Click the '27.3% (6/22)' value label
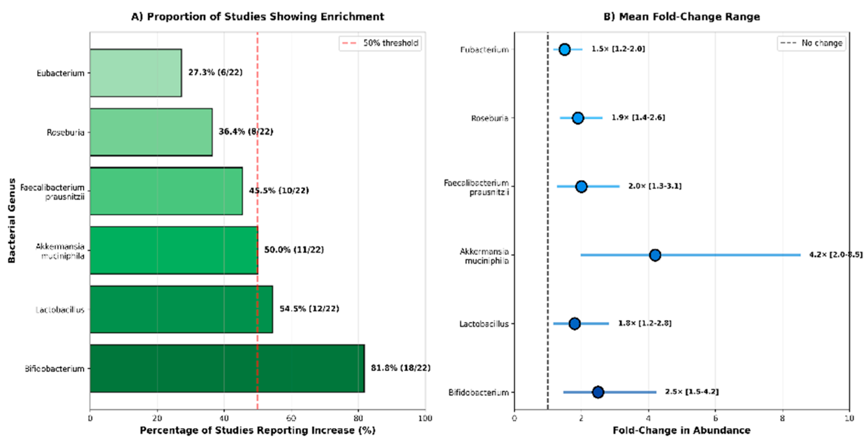The image size is (868, 448). tap(215, 72)
